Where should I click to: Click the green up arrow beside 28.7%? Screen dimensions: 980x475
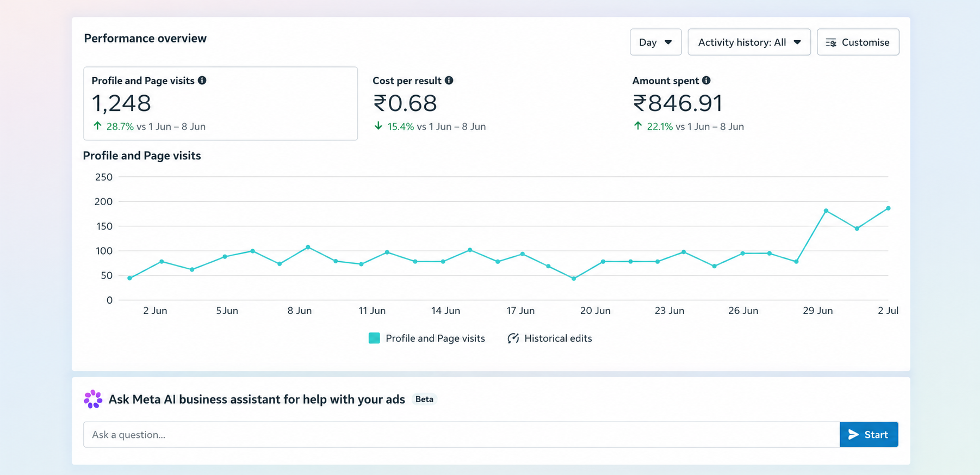pos(97,126)
